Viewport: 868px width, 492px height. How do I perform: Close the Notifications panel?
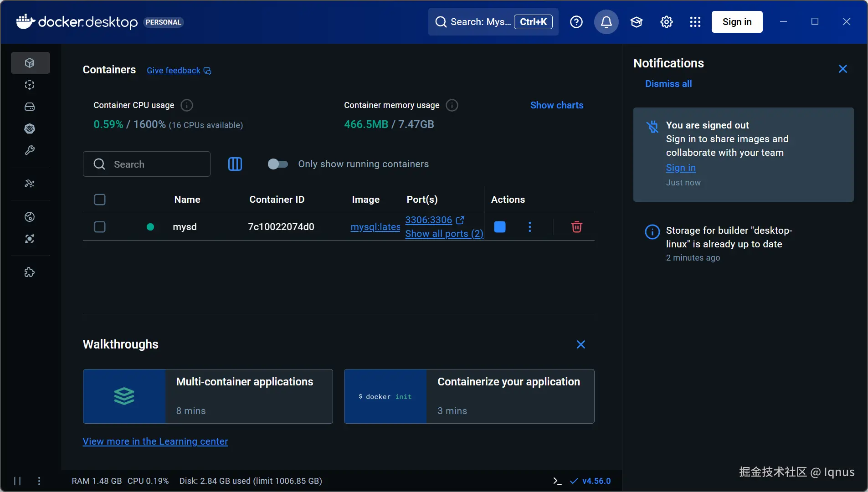[x=843, y=69]
